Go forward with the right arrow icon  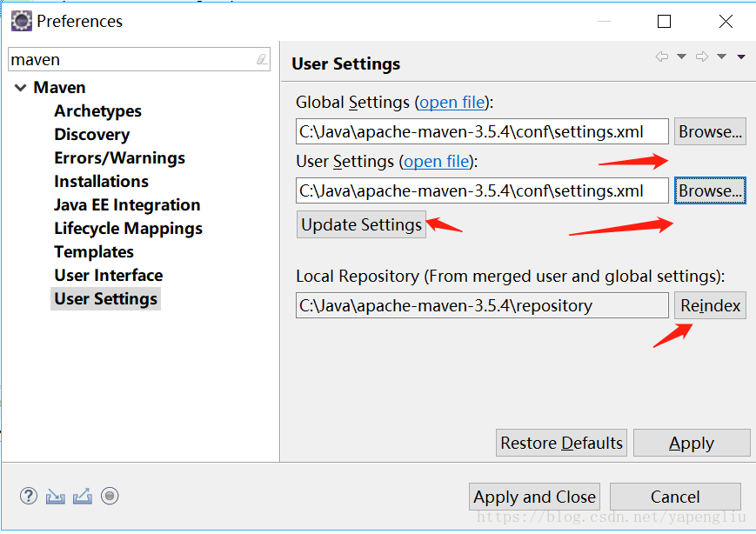702,57
